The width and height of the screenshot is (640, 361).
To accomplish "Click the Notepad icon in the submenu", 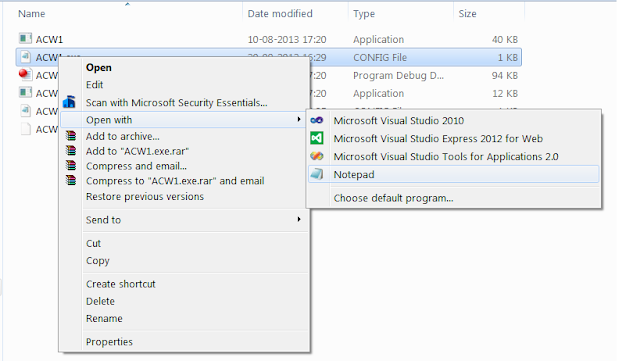I will click(x=317, y=174).
